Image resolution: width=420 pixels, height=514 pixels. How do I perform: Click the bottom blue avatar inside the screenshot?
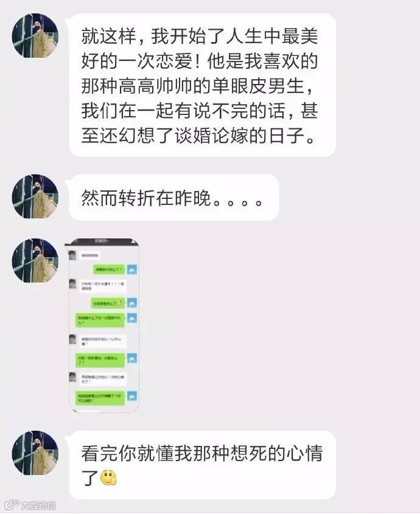click(x=132, y=396)
